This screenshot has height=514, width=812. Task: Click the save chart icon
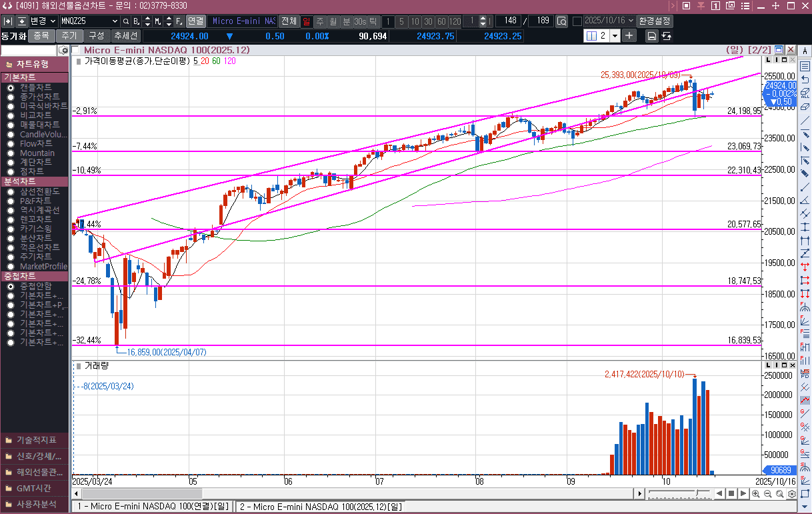click(x=651, y=36)
